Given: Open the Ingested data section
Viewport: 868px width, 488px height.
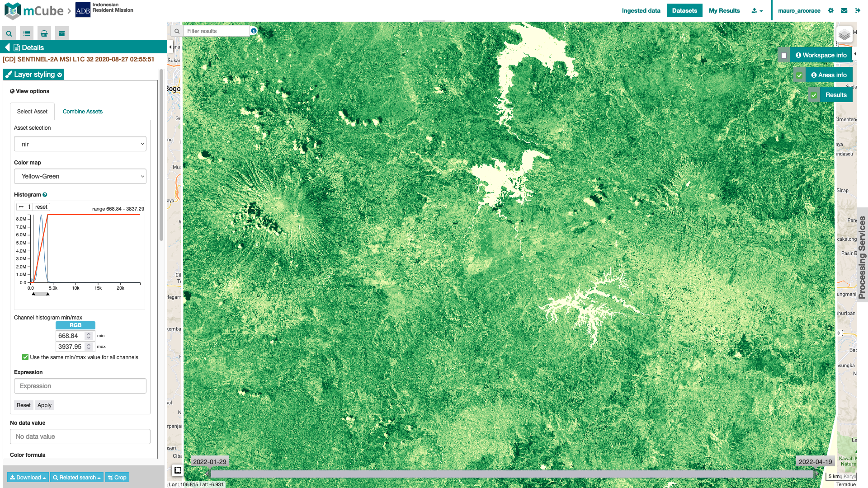Looking at the screenshot, I should coord(640,10).
